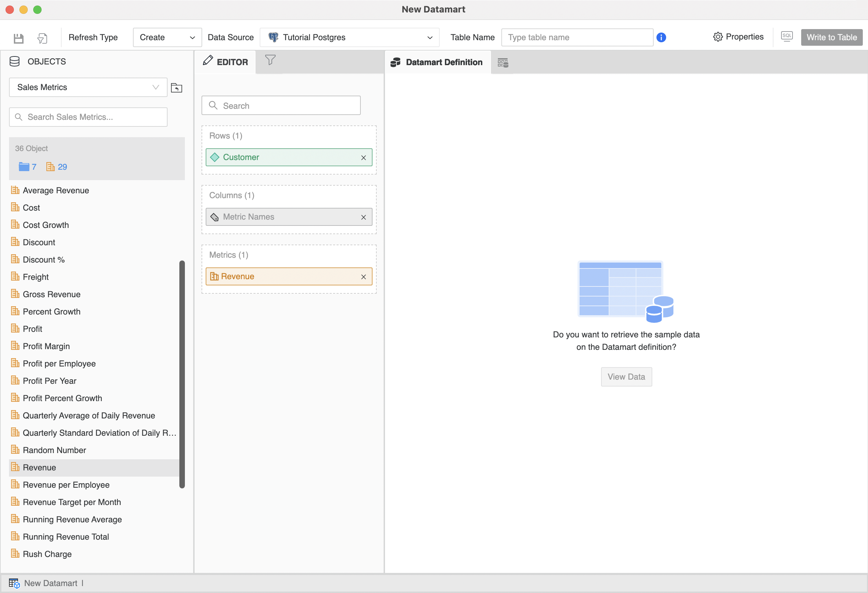The height and width of the screenshot is (593, 868).
Task: Click the go-up folder icon
Action: tap(176, 88)
